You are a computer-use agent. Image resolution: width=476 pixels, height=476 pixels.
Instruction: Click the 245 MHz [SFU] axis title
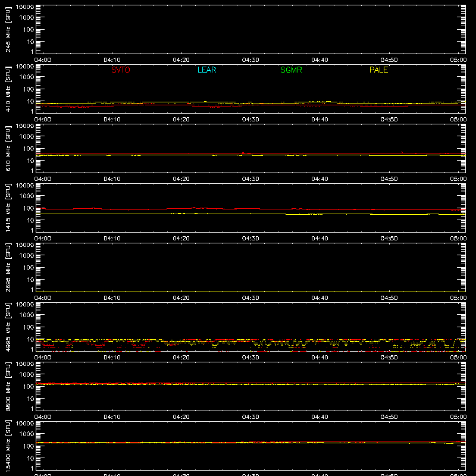tap(8, 29)
